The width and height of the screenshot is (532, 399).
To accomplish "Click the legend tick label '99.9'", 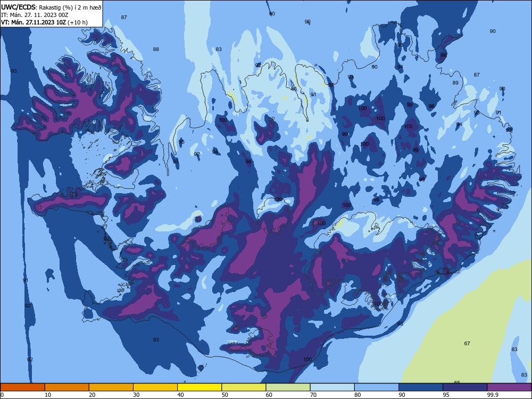I will click(x=493, y=395).
